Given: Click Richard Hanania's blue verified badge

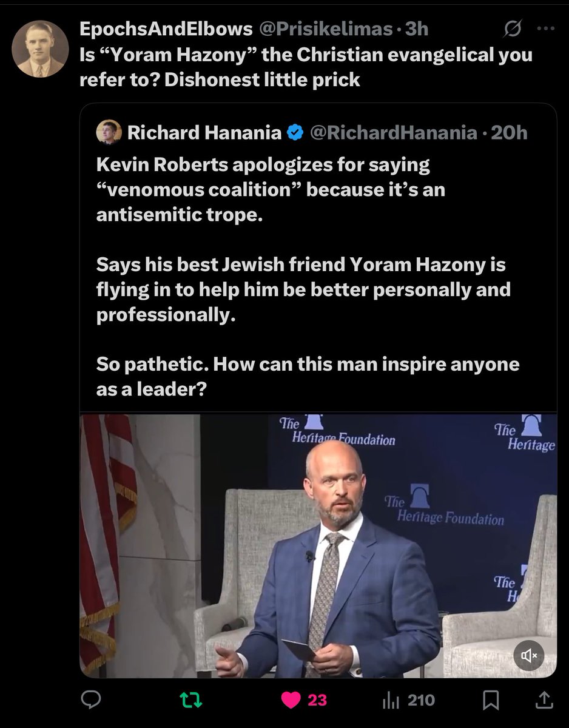Looking at the screenshot, I should point(295,133).
